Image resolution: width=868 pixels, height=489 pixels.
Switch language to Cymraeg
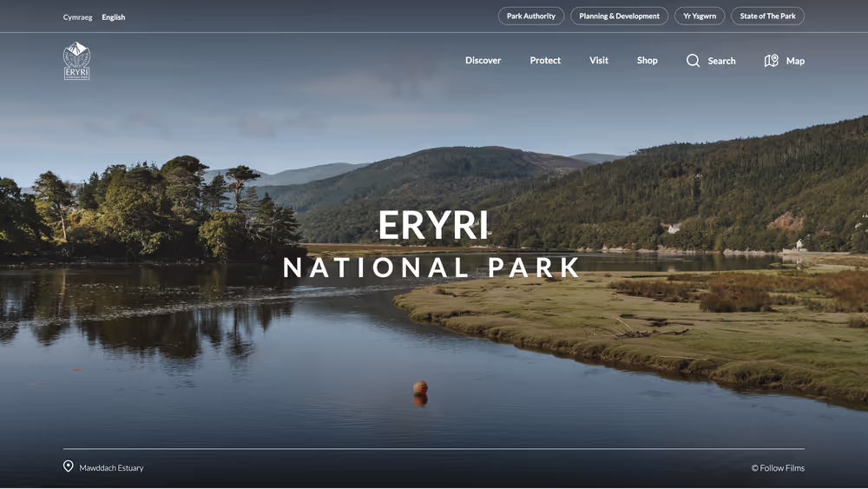coord(77,17)
